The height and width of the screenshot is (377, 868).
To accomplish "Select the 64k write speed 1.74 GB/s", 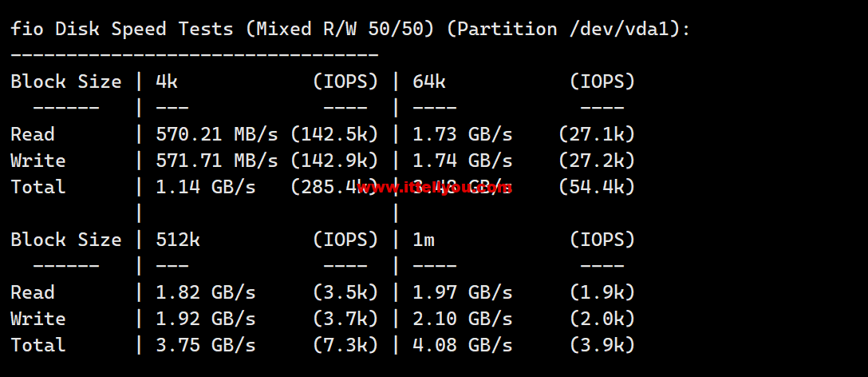I will (462, 161).
